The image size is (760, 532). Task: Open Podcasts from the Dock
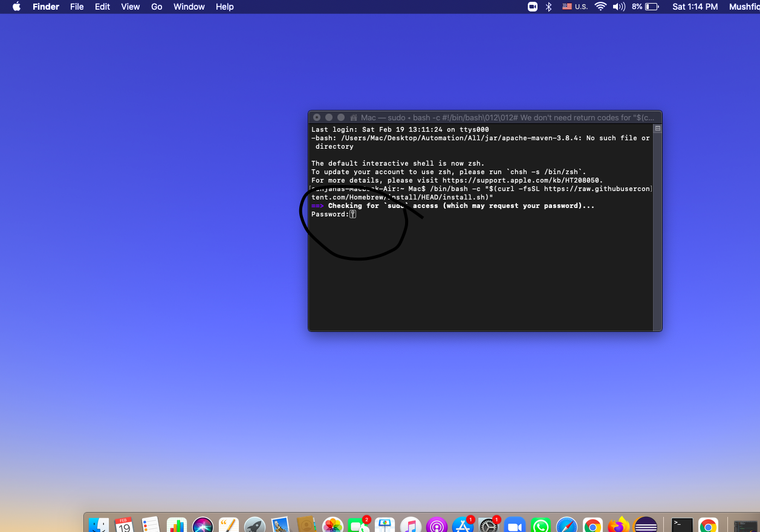coord(437,526)
